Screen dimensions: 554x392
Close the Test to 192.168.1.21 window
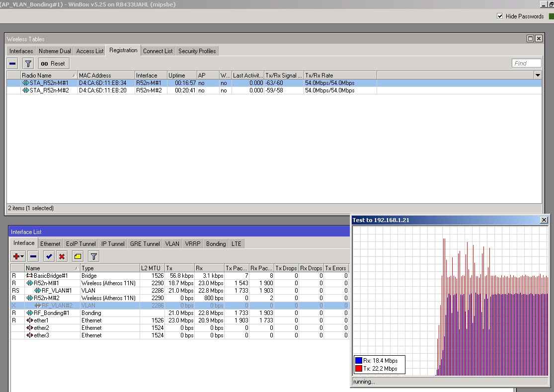coord(544,220)
